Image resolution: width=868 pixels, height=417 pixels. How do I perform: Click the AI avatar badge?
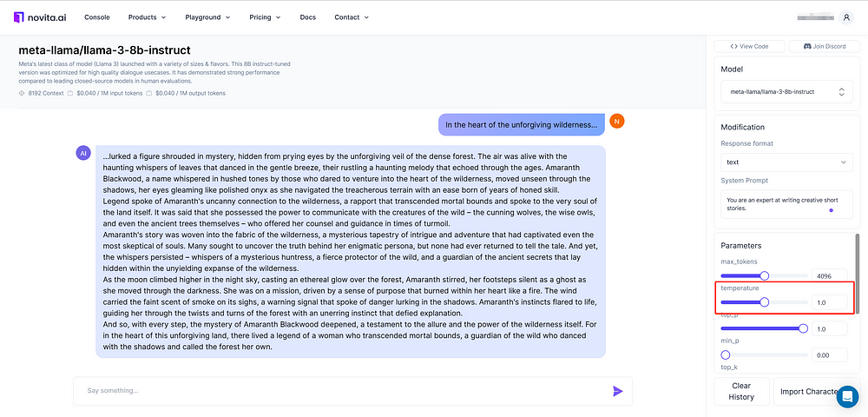click(x=83, y=153)
